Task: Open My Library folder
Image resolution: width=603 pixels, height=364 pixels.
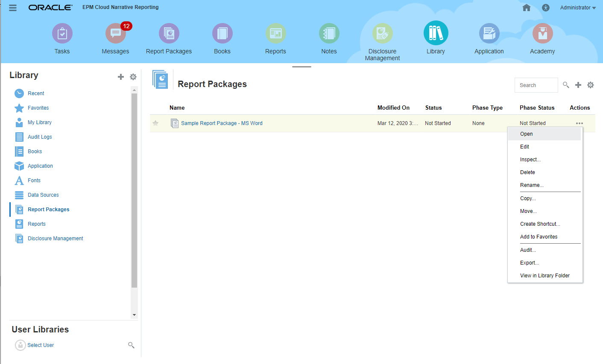Action: pos(40,122)
